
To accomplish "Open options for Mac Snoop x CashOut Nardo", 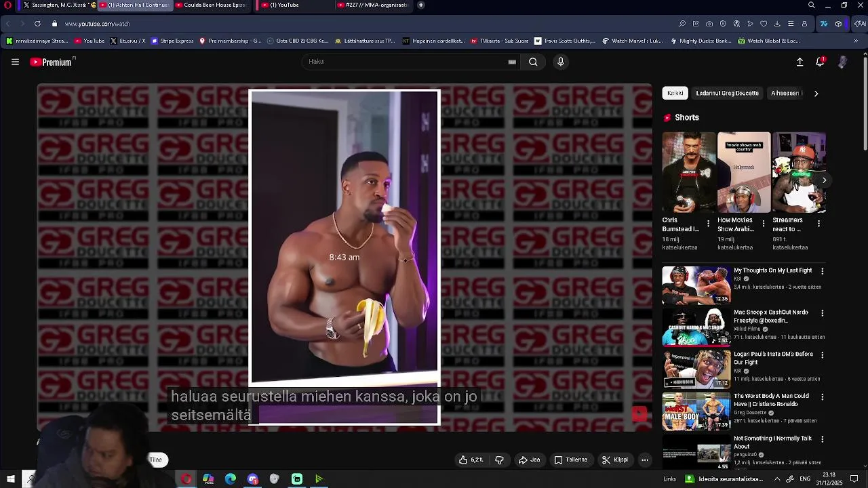I will tap(823, 313).
